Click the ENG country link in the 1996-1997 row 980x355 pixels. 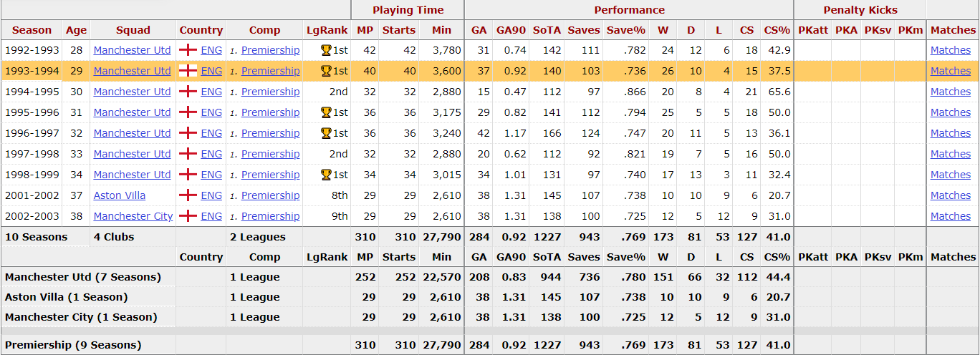click(211, 133)
